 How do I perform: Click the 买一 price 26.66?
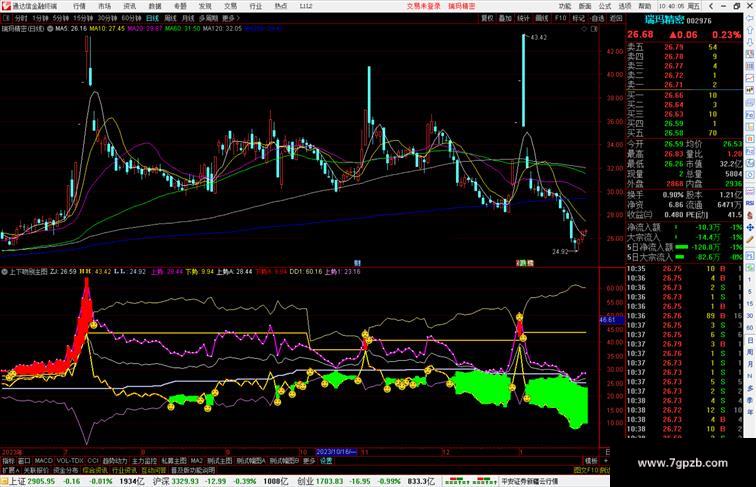click(x=674, y=95)
